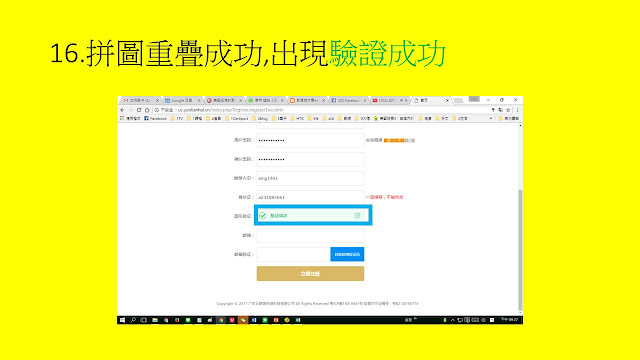The height and width of the screenshot is (360, 640).
Task: Open the browser home page
Action: point(147,110)
